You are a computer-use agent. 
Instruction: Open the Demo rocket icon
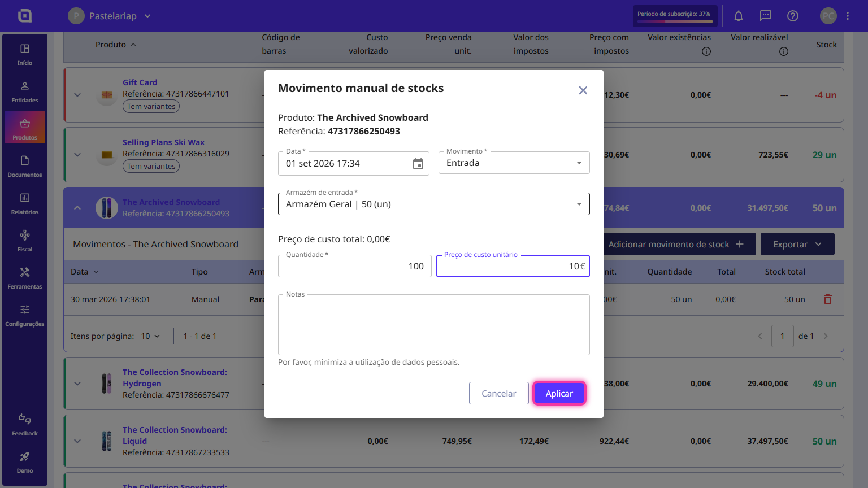(x=25, y=462)
